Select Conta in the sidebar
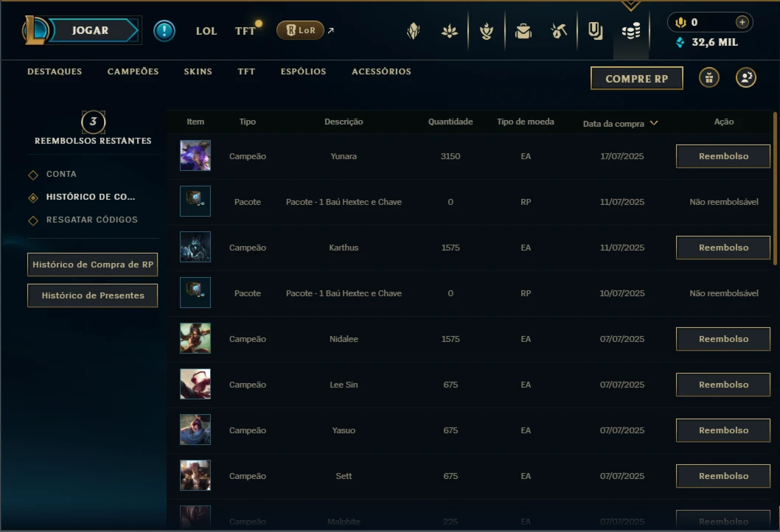This screenshot has width=780, height=532. [61, 174]
